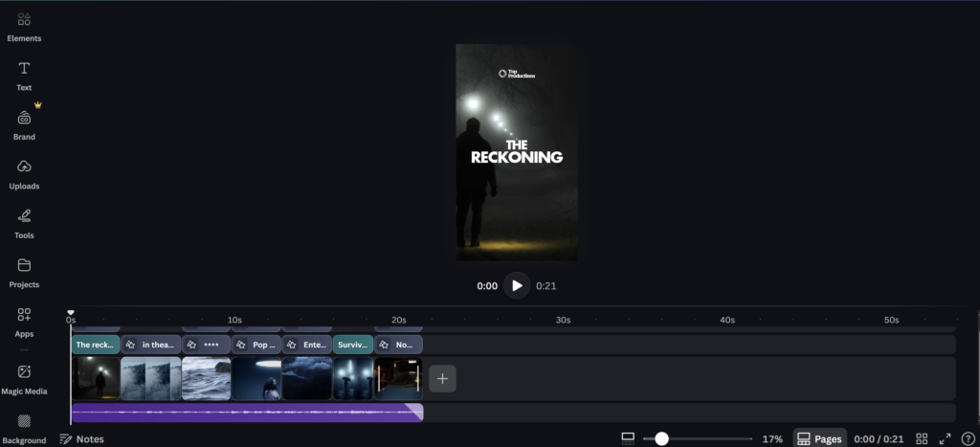Open the 17% zoom level menu
Image resolution: width=980 pixels, height=447 pixels.
coord(772,439)
